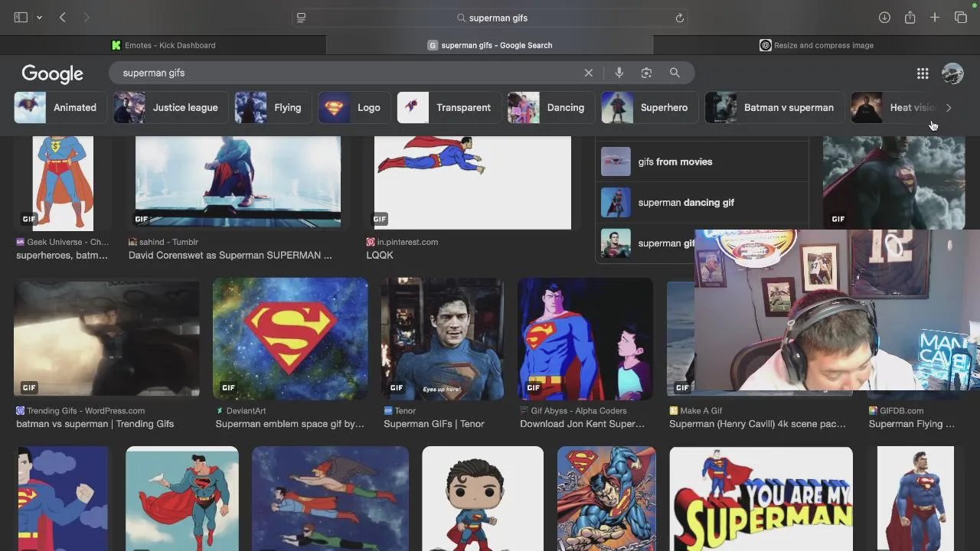Open dark Superman in clouds GIF thumbnail
The height and width of the screenshot is (551, 980).
coord(893,183)
